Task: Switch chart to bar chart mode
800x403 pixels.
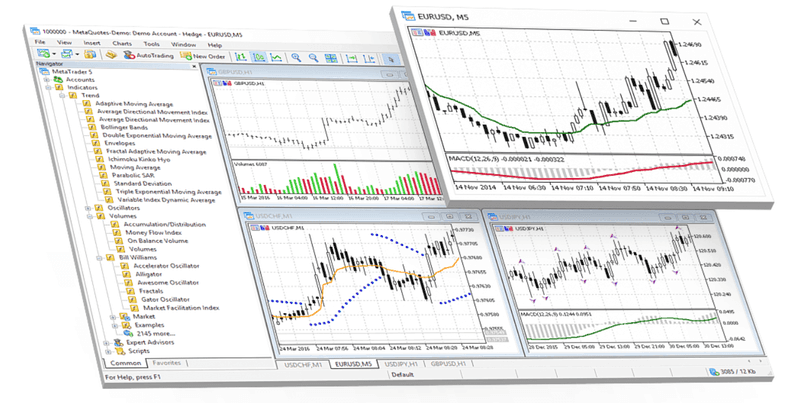Action: tap(241, 57)
